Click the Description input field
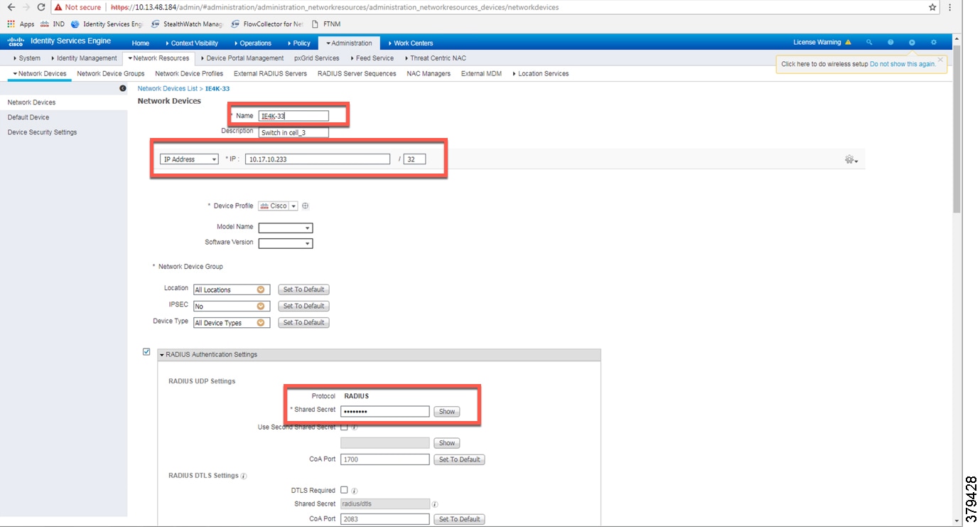Screen dimensions: 980x527 click(x=294, y=133)
